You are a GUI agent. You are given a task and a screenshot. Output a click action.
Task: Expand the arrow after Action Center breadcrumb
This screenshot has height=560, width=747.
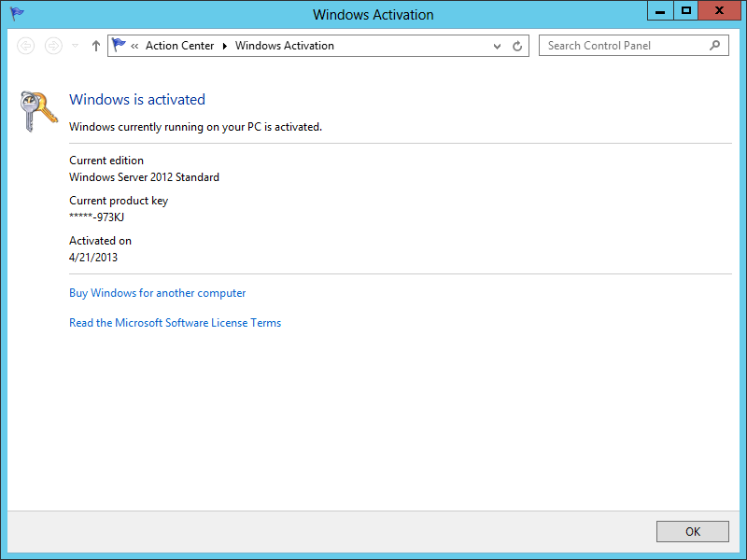(225, 46)
